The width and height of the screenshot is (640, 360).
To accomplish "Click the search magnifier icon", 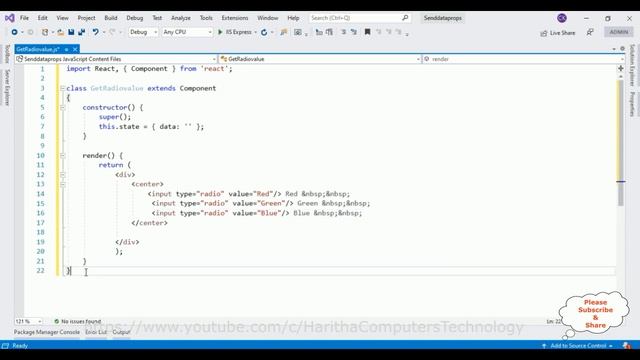I will click(405, 18).
